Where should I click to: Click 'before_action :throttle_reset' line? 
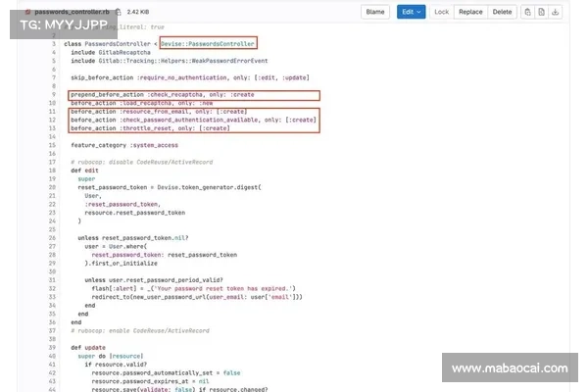click(x=150, y=128)
